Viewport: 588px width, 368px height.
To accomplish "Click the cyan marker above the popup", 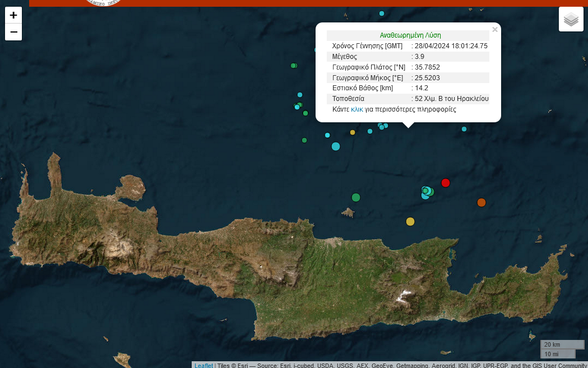I will [x=382, y=13].
